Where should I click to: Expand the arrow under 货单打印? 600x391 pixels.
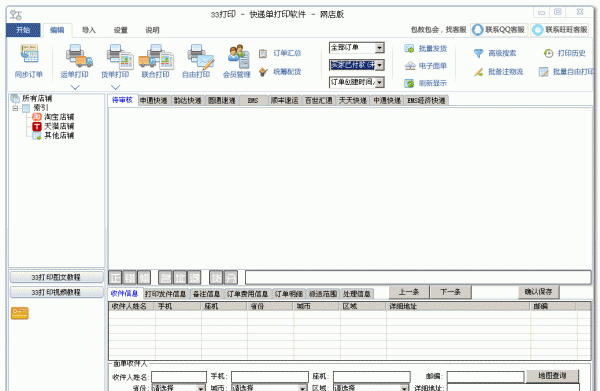coord(116,88)
